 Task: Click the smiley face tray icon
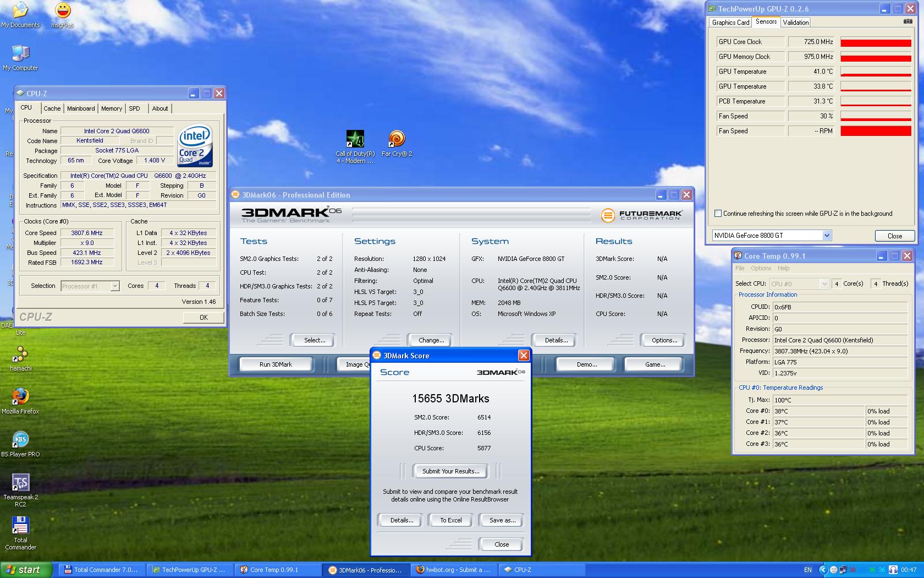point(833,570)
